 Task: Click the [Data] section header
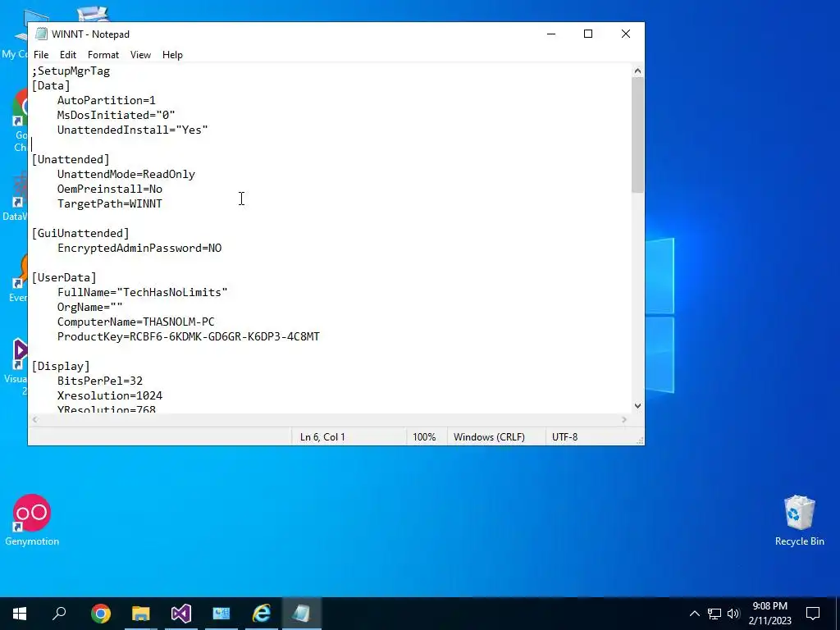(x=51, y=85)
